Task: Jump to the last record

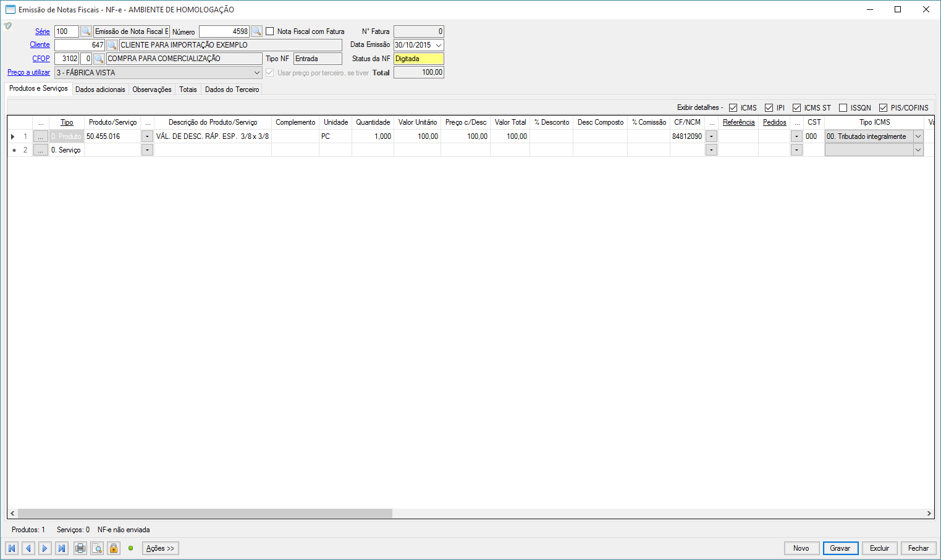Action: coord(62,548)
